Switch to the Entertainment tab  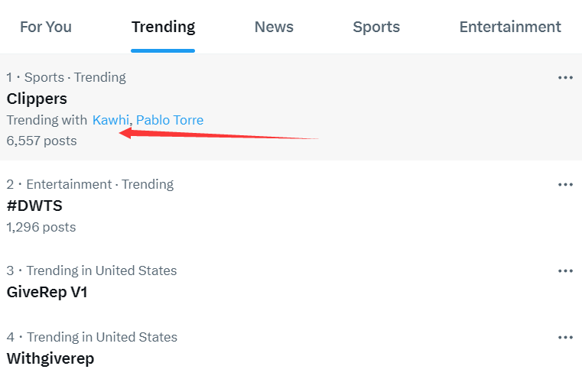[510, 27]
